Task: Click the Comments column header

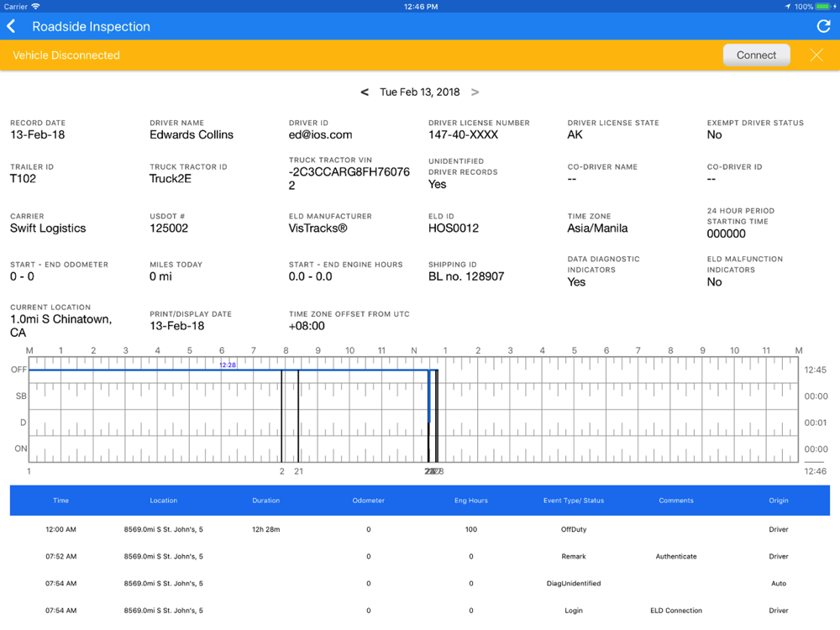Action: click(x=676, y=501)
